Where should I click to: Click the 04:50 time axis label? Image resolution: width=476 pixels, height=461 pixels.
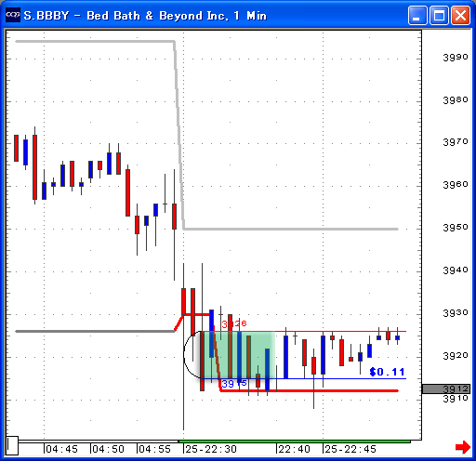[x=108, y=449]
